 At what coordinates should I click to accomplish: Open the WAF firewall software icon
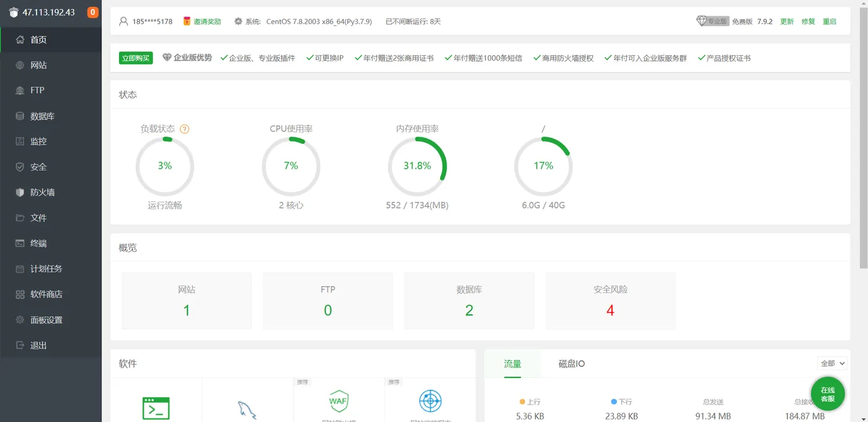[339, 401]
